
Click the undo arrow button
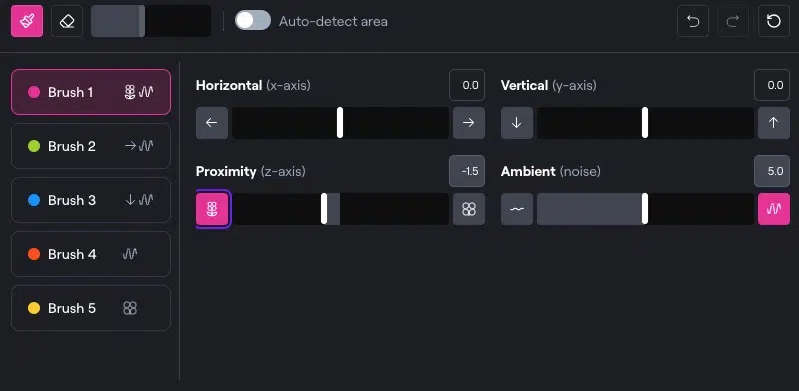pyautogui.click(x=693, y=21)
